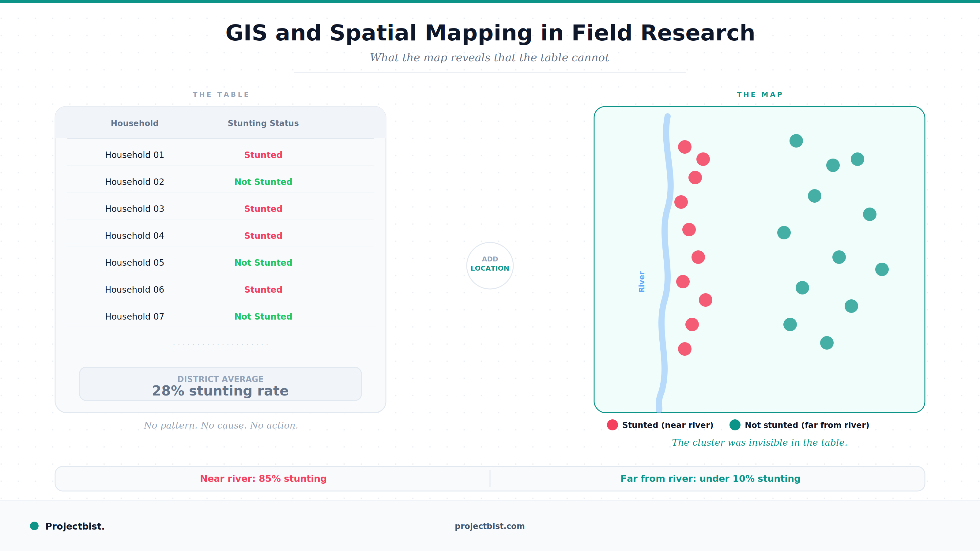980x551 pixels.
Task: Click Household 06's Stunted status
Action: [263, 290]
